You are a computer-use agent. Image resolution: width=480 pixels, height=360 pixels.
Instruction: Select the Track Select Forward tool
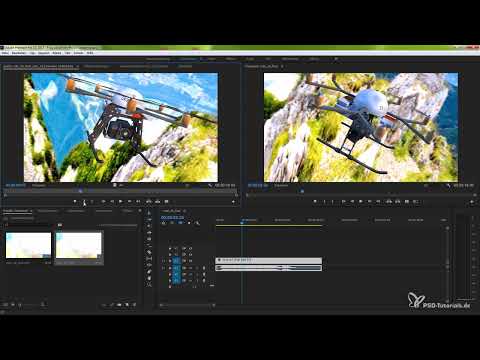[149, 220]
